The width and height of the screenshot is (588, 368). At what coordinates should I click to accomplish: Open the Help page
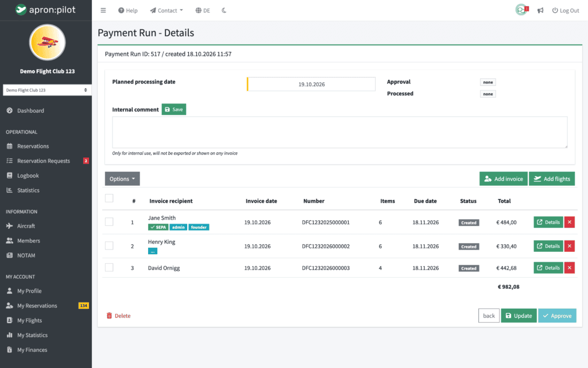(x=128, y=10)
